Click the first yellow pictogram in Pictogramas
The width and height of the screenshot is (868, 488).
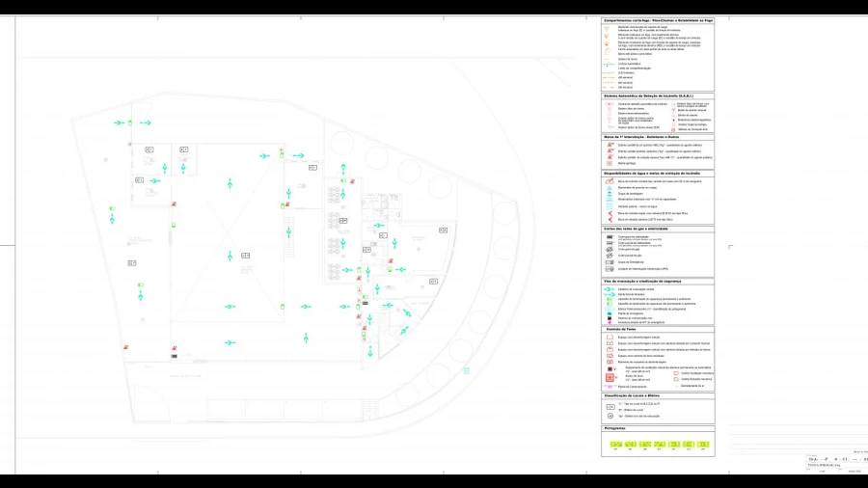tap(617, 444)
